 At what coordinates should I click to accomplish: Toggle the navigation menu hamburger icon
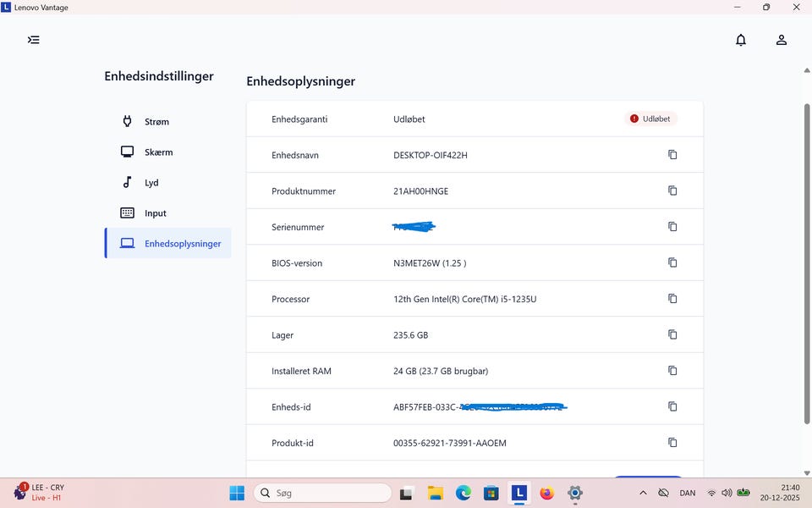click(34, 40)
